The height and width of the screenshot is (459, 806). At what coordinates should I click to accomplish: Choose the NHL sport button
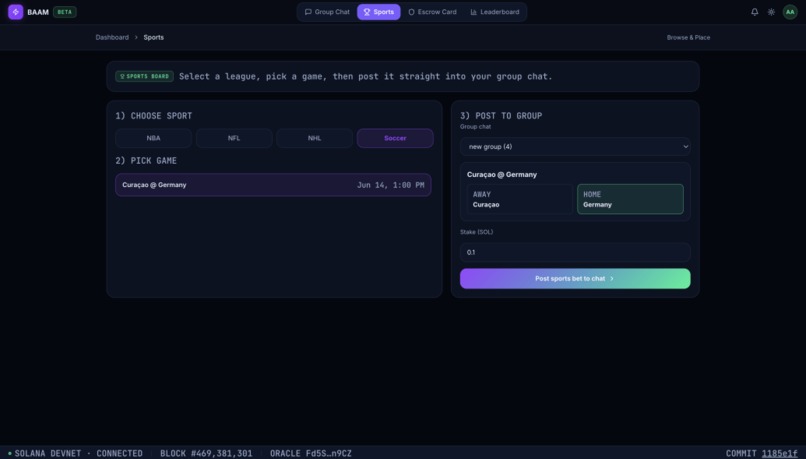point(314,138)
